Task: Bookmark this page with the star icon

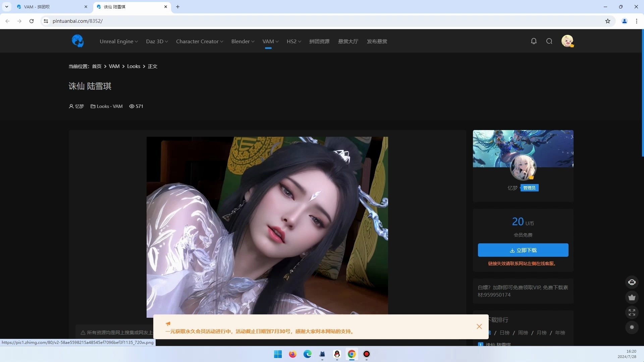Action: 608,21
